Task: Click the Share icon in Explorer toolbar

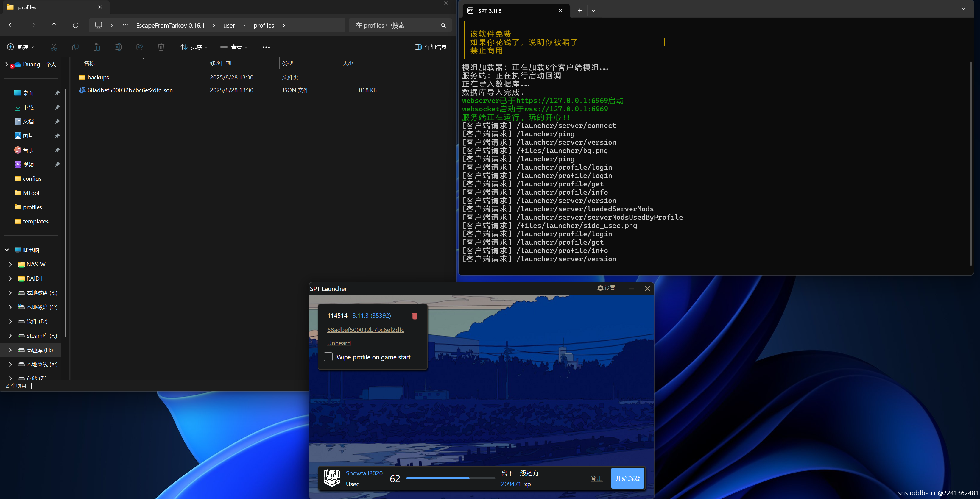Action: click(140, 47)
